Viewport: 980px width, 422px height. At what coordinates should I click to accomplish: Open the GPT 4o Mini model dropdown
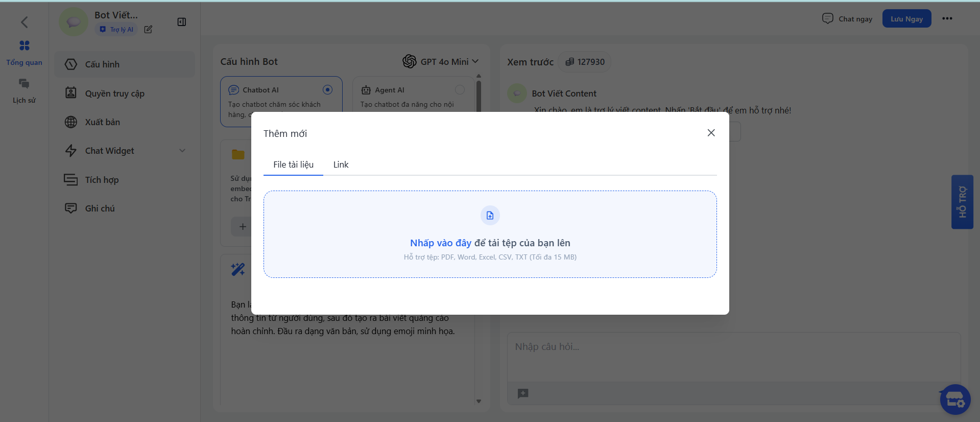(x=441, y=62)
